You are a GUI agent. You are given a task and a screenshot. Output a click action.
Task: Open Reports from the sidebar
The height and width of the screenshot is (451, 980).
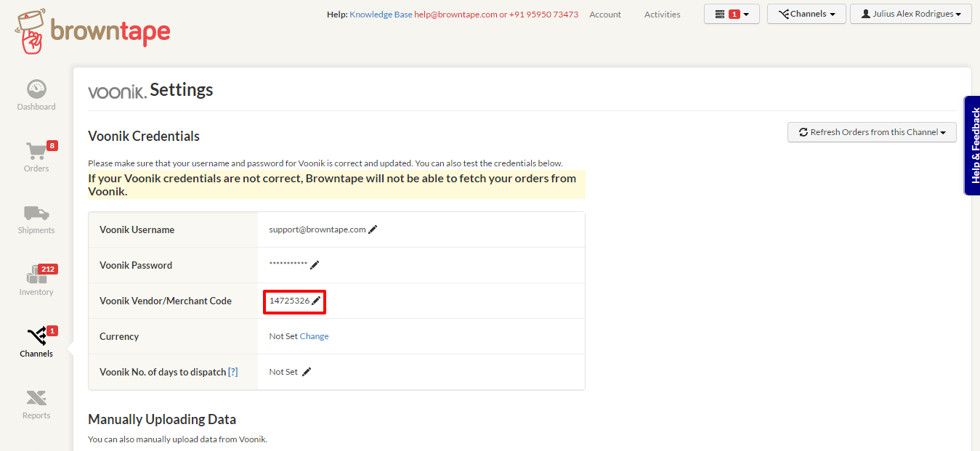coord(36,405)
